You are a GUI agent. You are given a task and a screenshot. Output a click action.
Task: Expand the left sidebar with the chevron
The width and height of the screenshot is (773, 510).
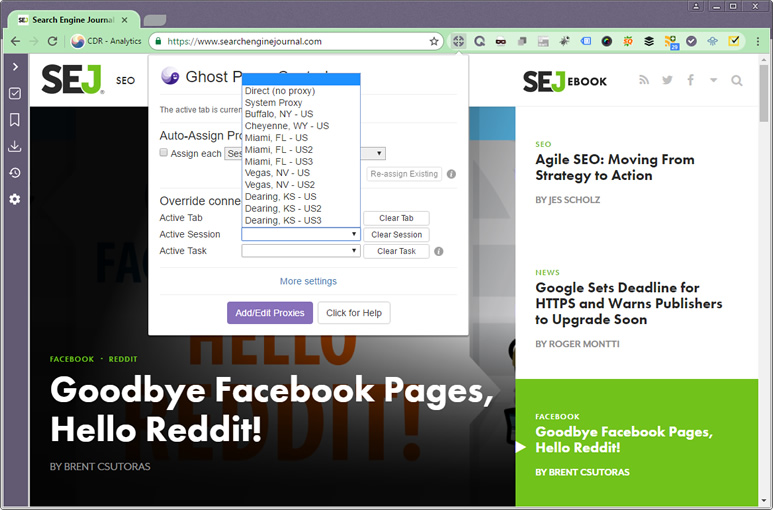click(15, 67)
